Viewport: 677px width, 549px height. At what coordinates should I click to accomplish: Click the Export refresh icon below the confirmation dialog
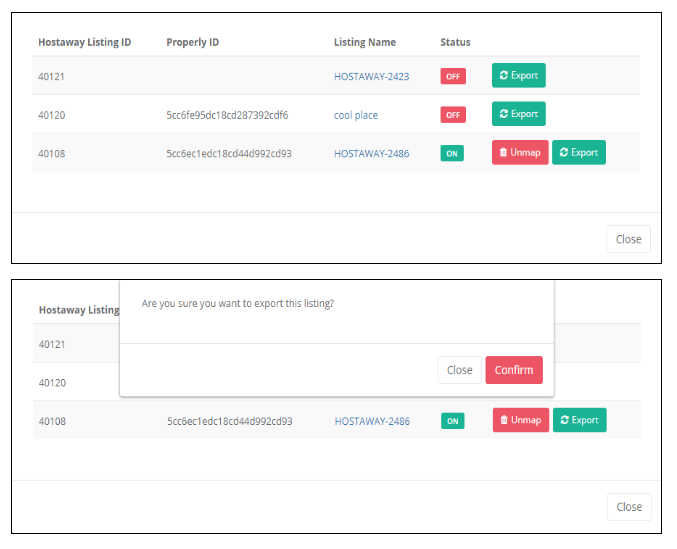click(564, 421)
